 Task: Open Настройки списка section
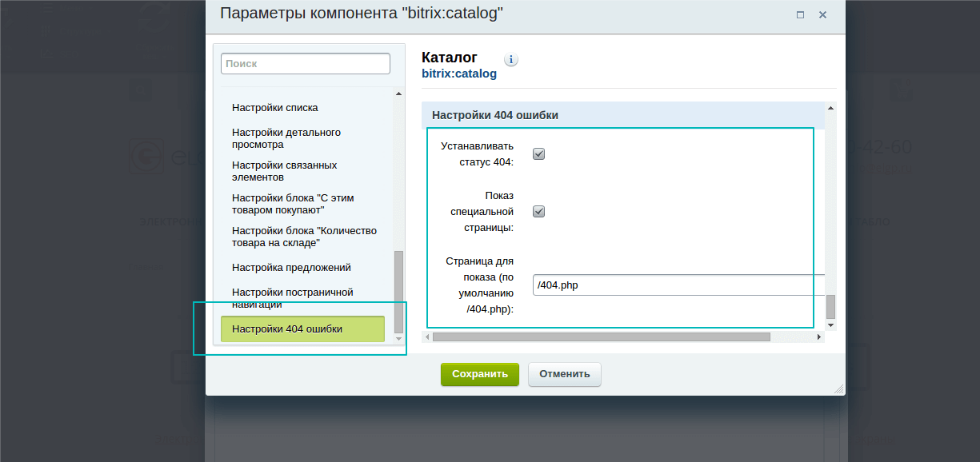pos(274,108)
